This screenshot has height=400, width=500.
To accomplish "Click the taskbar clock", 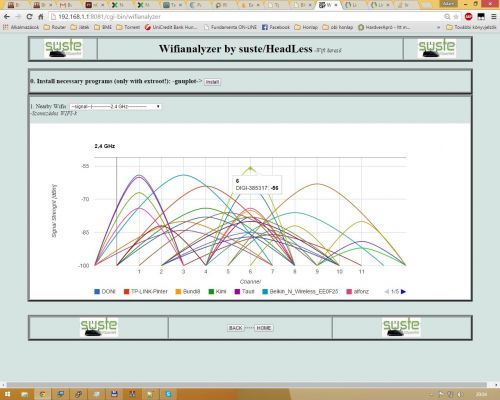I will coord(481,395).
